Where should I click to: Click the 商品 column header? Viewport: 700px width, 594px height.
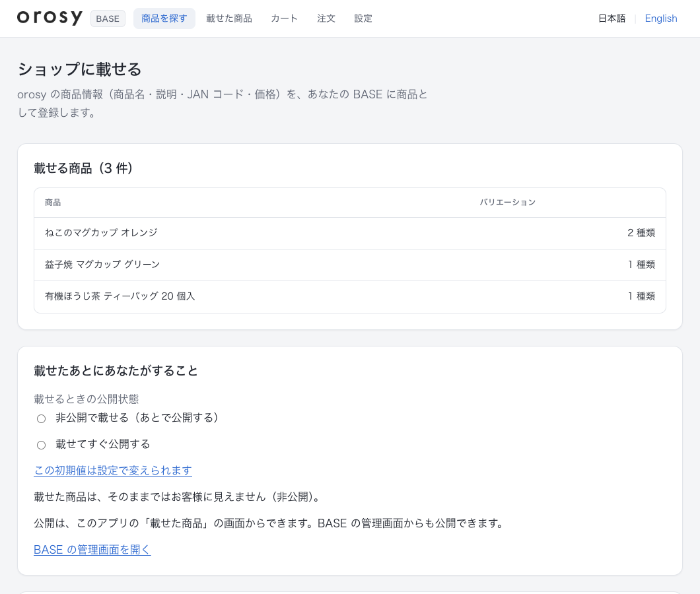[53, 203]
